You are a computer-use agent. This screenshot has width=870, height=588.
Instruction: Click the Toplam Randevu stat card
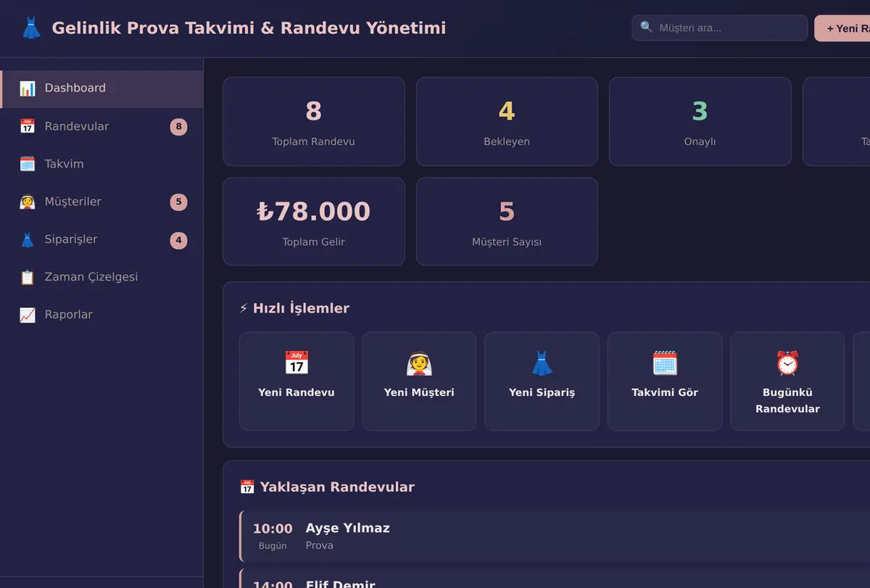pyautogui.click(x=314, y=122)
